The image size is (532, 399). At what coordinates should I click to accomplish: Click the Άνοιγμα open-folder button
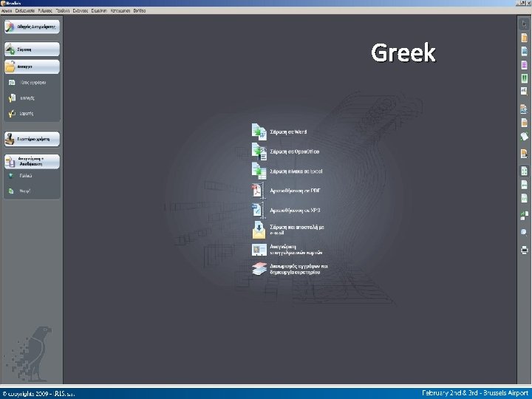[33, 66]
